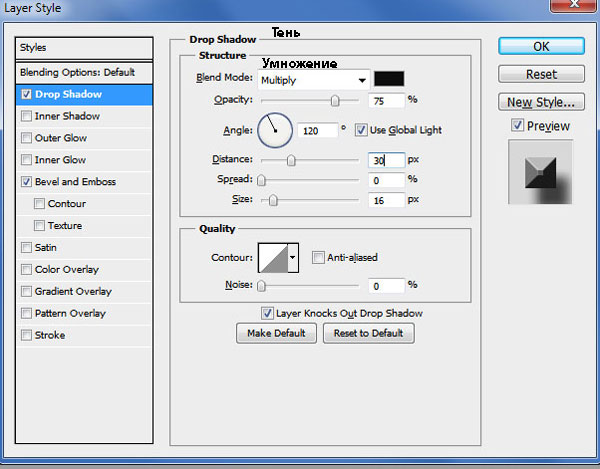Image resolution: width=600 pixels, height=469 pixels.
Task: Focus the Opacity value field
Action: [x=386, y=101]
